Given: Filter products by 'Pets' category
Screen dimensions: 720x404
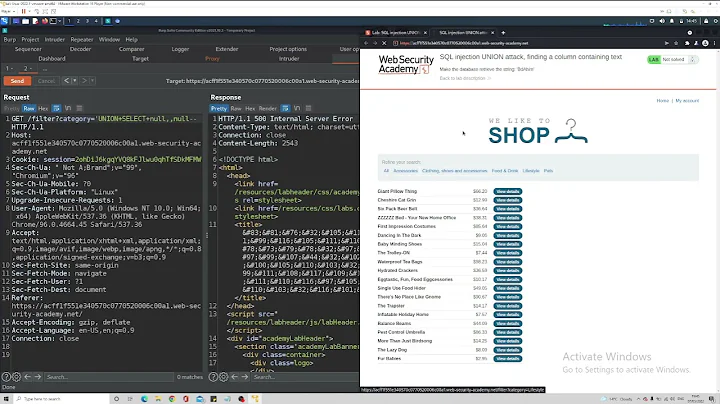Looking at the screenshot, I should 548,171.
